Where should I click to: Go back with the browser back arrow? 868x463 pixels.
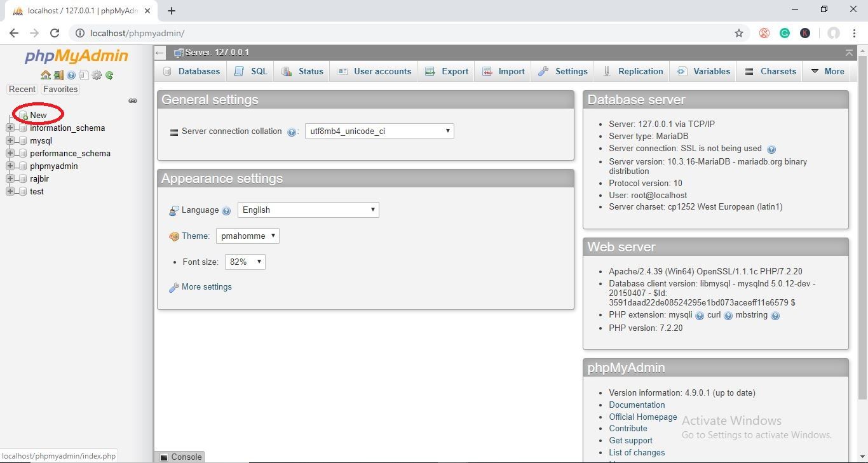(x=14, y=33)
